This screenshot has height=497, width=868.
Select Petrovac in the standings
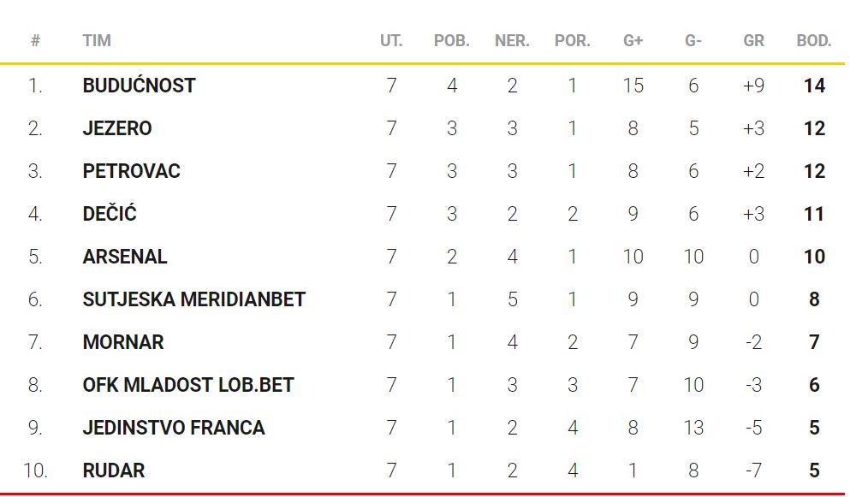coord(131,171)
